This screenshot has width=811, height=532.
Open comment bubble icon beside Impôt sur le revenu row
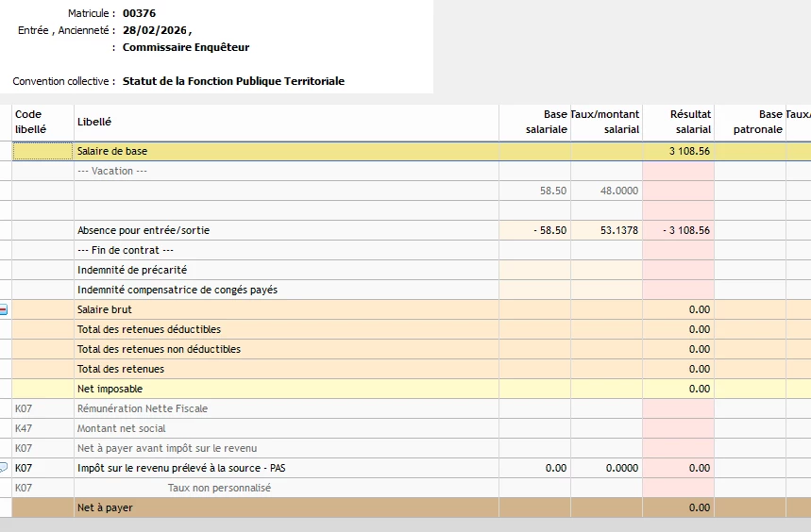(x=3, y=468)
